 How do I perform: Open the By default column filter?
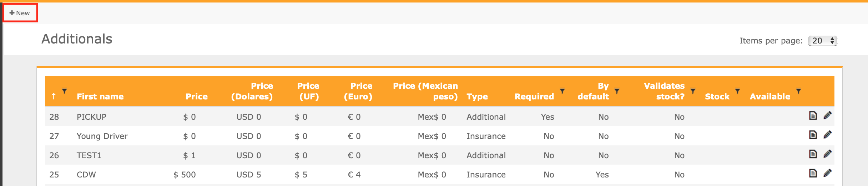pyautogui.click(x=617, y=91)
